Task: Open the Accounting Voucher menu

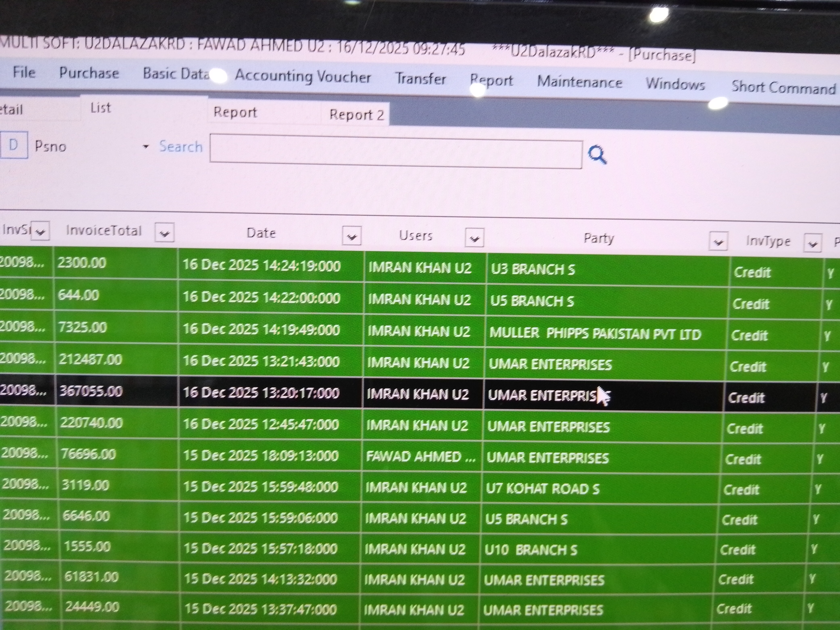Action: 302,76
